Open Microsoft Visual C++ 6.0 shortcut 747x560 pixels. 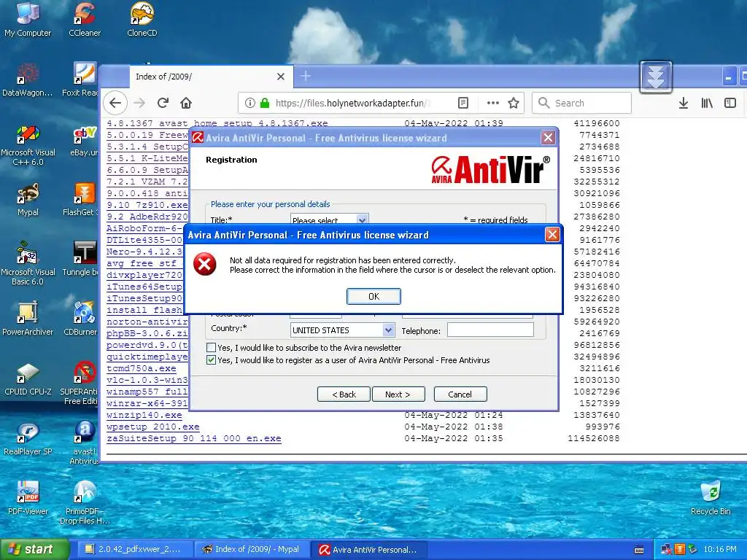click(x=28, y=144)
